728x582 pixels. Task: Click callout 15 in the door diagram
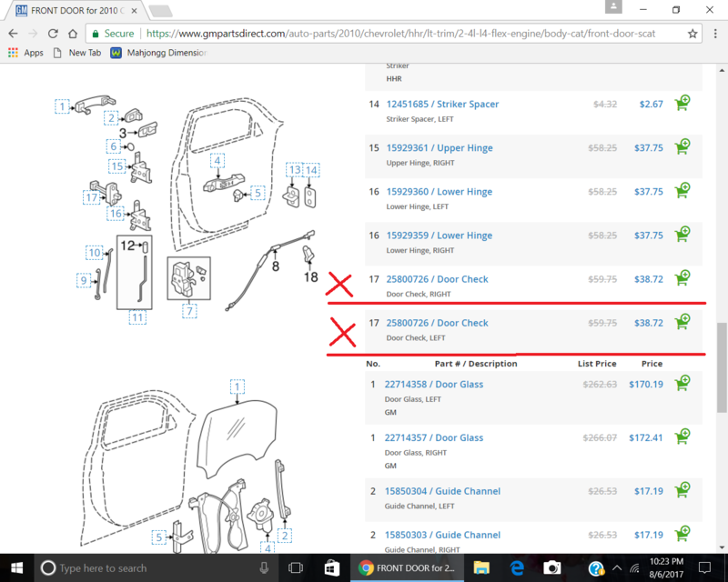[x=117, y=166]
